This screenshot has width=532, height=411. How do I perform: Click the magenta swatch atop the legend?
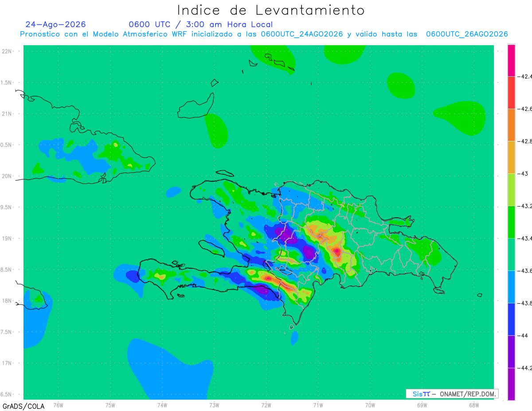pos(511,60)
